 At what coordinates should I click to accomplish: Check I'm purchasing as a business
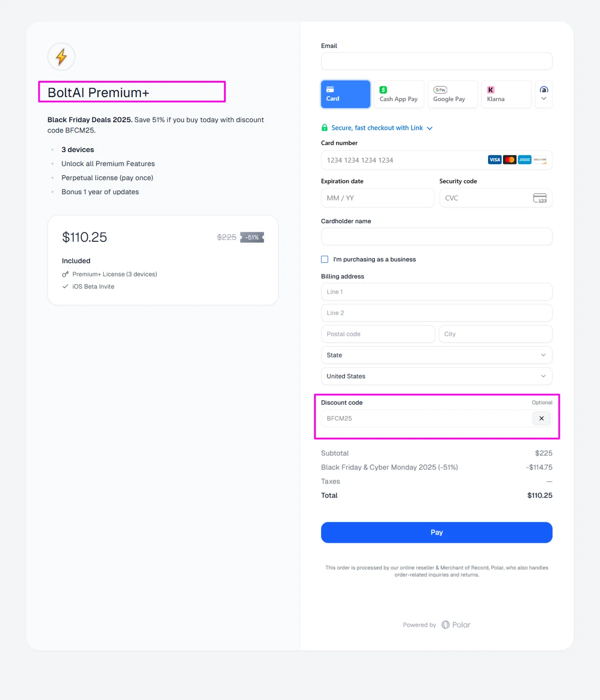[x=325, y=259]
